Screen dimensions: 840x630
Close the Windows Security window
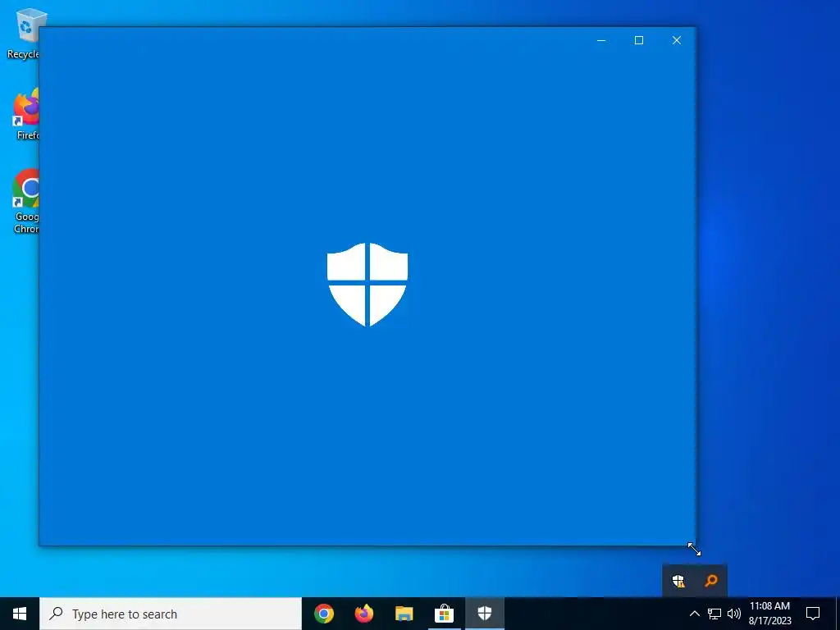point(677,40)
